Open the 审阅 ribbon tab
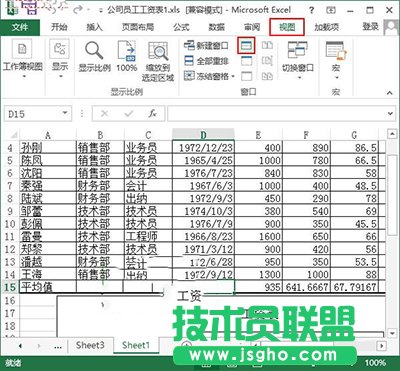 tap(252, 27)
